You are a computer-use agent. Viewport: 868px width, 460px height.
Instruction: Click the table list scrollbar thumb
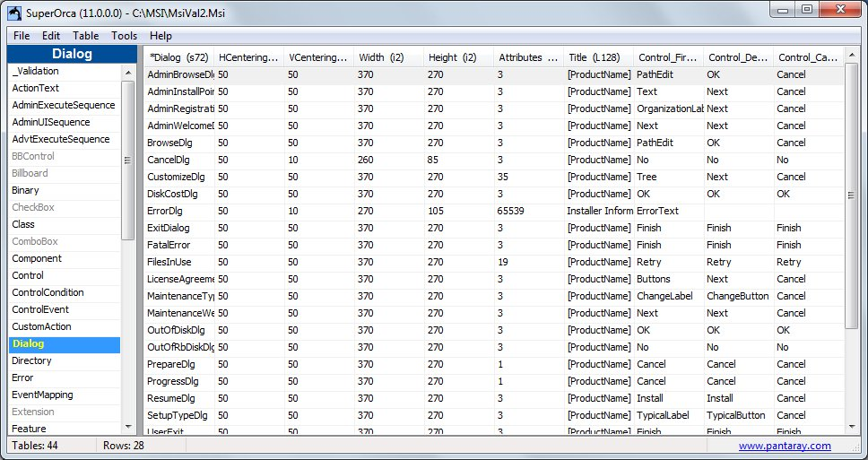128,161
